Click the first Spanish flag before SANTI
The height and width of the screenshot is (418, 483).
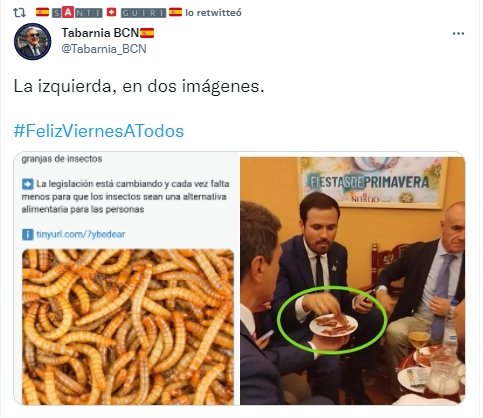click(x=42, y=12)
